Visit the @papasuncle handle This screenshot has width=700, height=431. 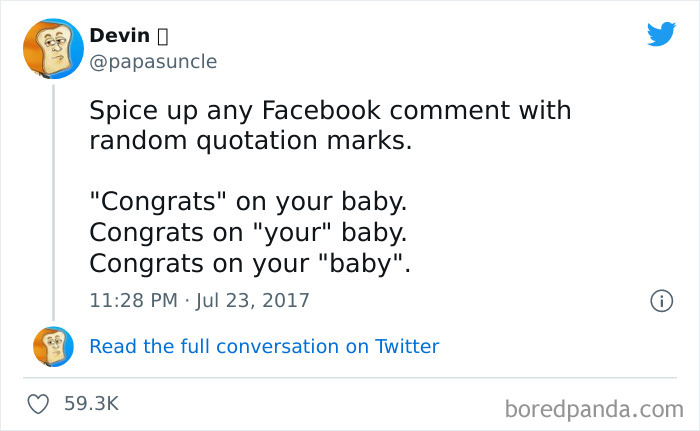point(152,62)
